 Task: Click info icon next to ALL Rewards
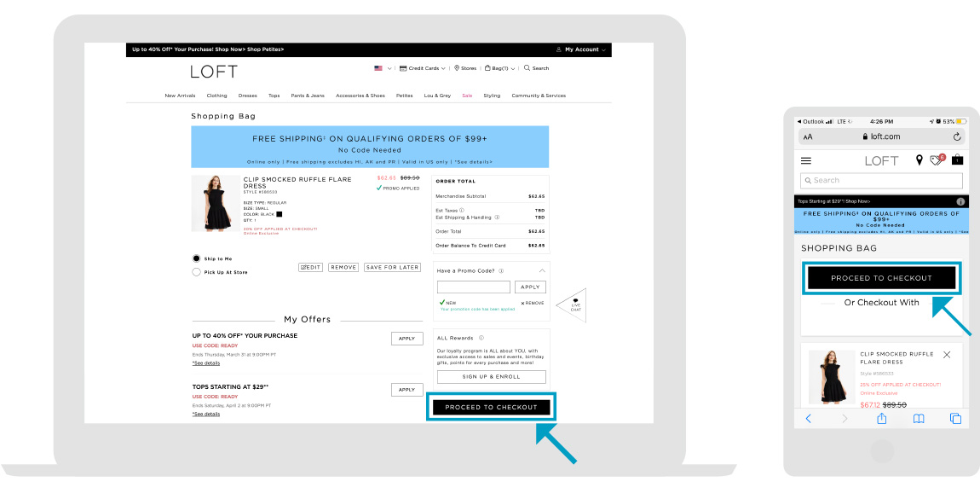[x=481, y=338]
